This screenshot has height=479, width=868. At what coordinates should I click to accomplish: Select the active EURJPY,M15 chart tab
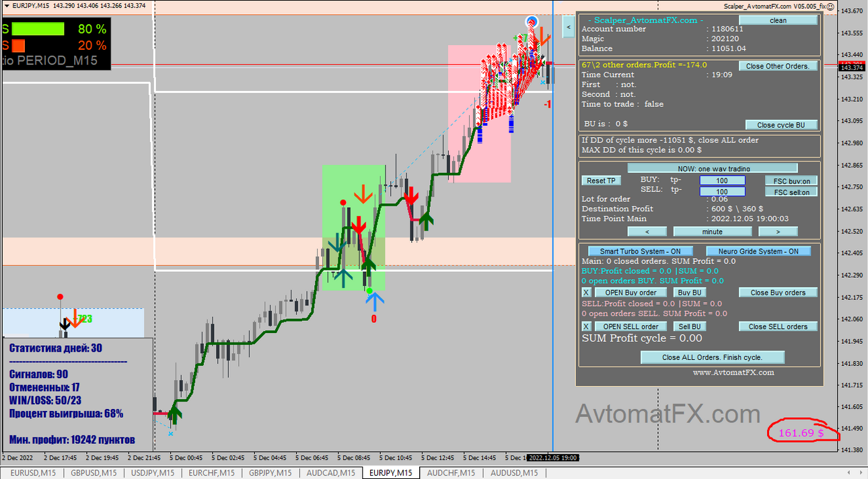coord(390,473)
